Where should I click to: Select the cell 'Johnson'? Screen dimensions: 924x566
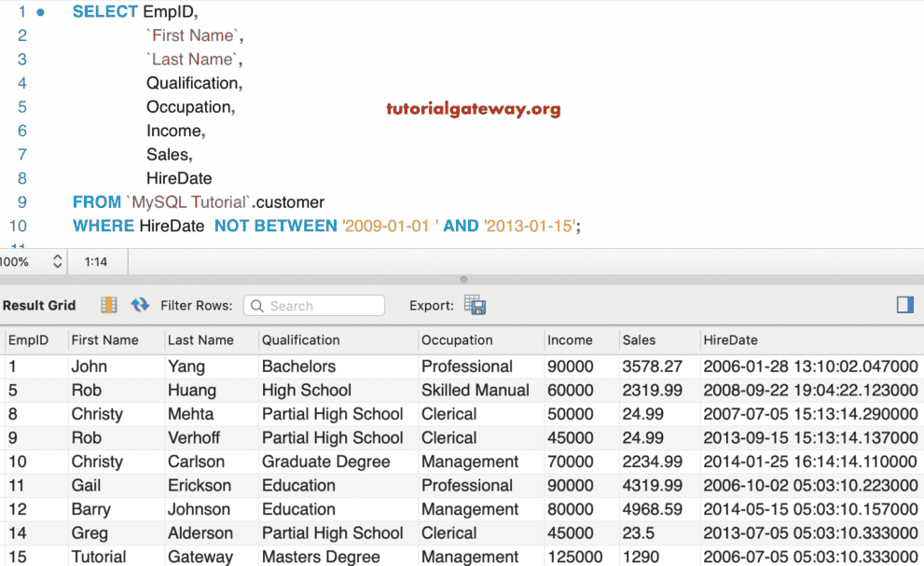[199, 509]
